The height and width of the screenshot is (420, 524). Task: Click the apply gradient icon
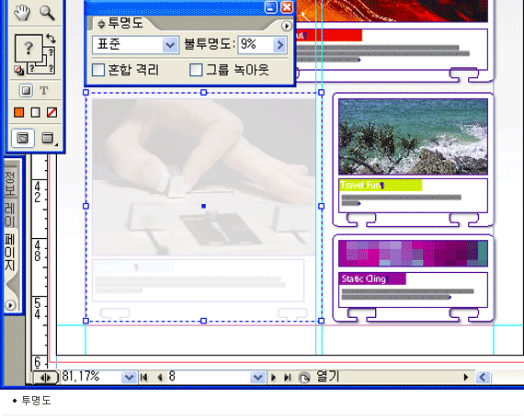[36, 113]
